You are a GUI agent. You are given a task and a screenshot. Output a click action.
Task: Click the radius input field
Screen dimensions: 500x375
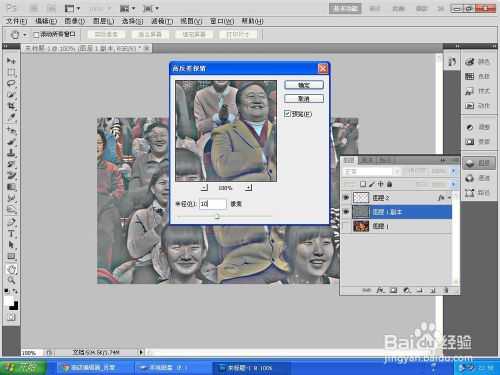213,204
